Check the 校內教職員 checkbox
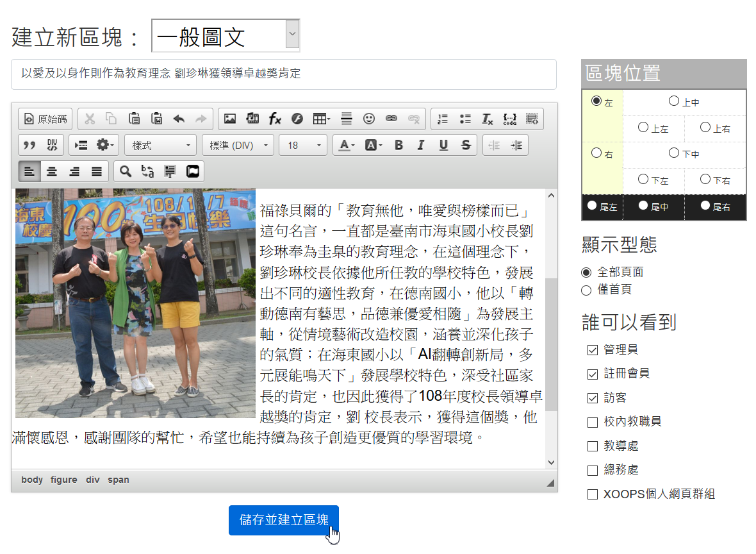756x554 pixels. click(x=593, y=422)
